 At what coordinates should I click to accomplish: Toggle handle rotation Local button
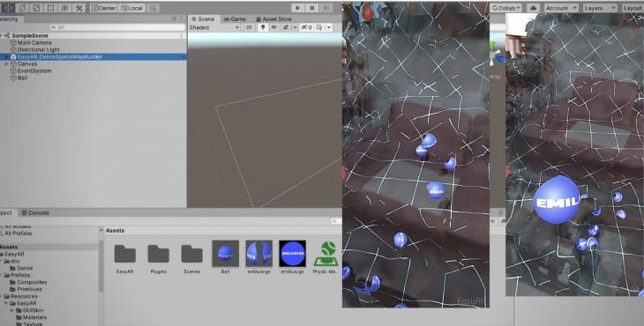(x=131, y=8)
